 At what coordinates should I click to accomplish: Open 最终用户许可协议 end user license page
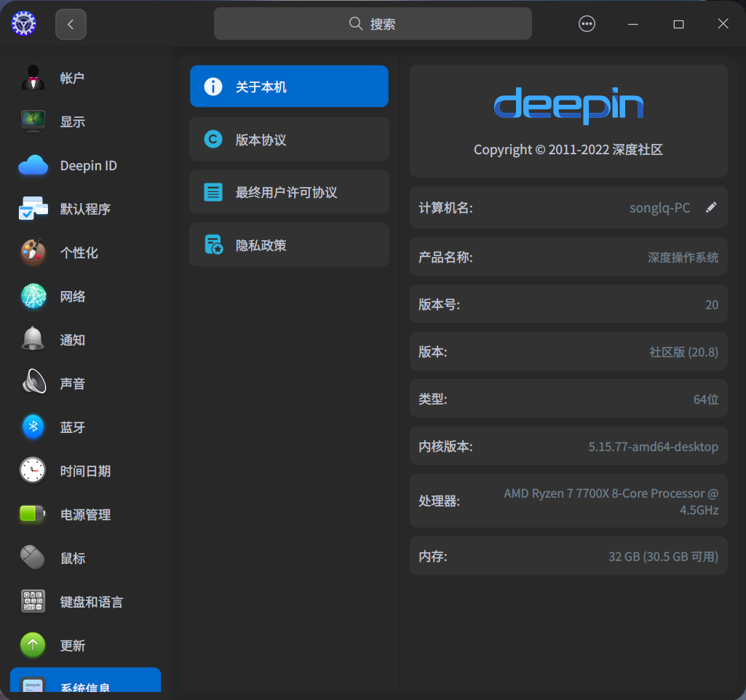pyautogui.click(x=289, y=192)
